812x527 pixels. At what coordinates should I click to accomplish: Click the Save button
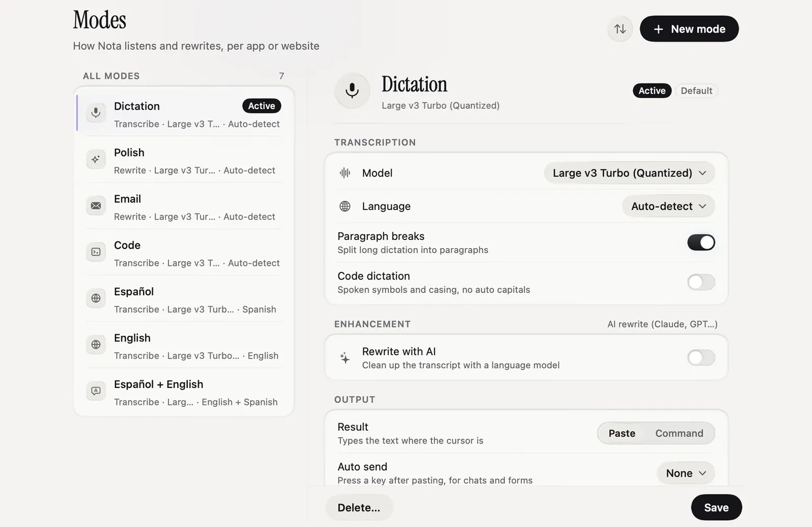click(716, 507)
